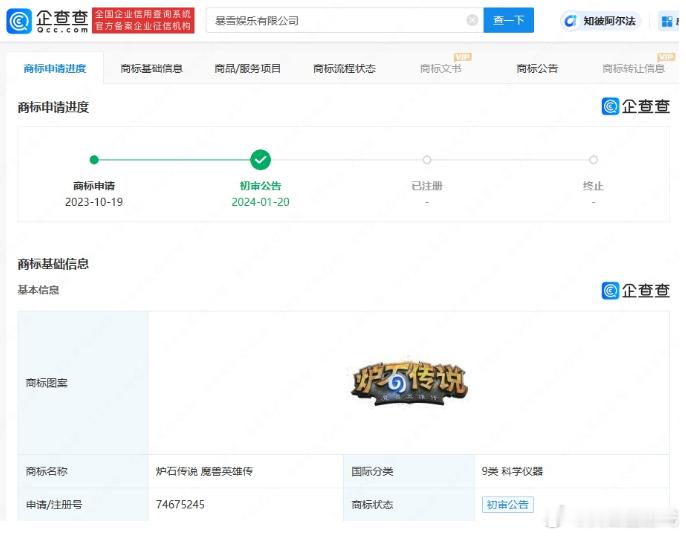Image resolution: width=686 pixels, height=536 pixels.
Task: Click the 已注册 progress step circle
Action: 427,160
